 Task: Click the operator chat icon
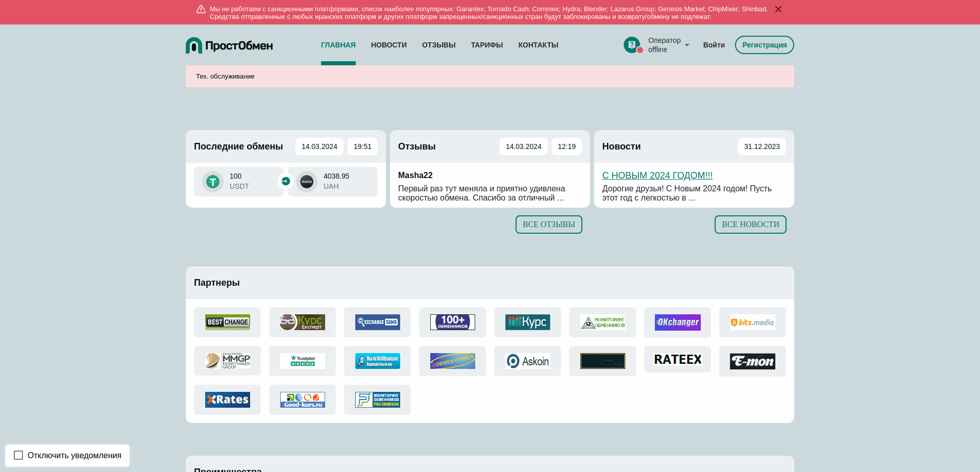633,45
